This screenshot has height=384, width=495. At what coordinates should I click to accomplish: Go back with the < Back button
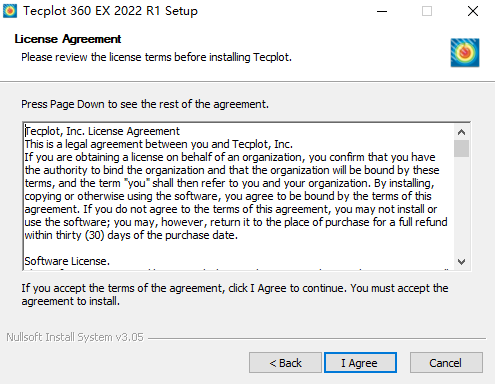click(285, 363)
